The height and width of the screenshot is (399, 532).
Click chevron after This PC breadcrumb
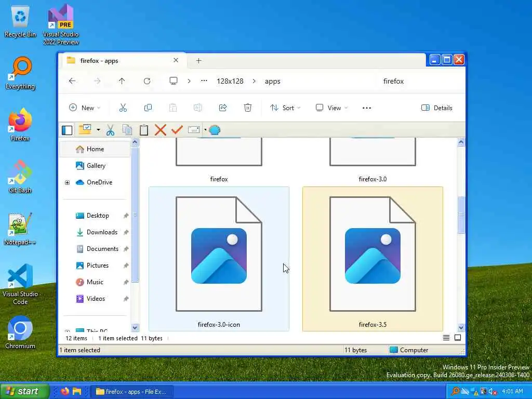click(x=189, y=81)
